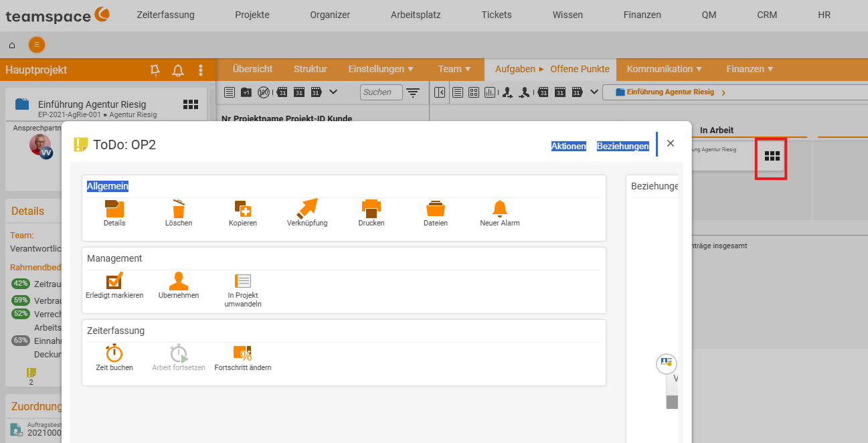
Task: Open Projekte in the top menu
Action: tap(252, 15)
